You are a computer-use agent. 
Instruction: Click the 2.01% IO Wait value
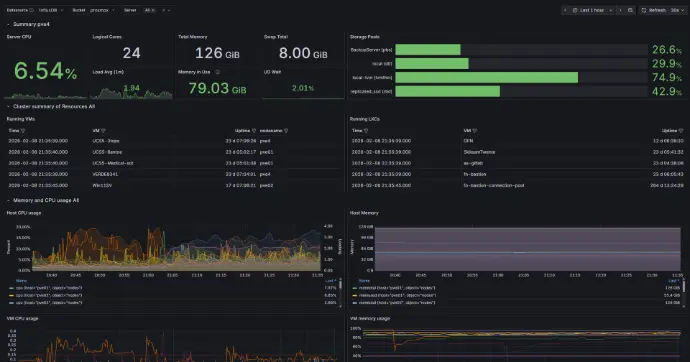pos(303,88)
